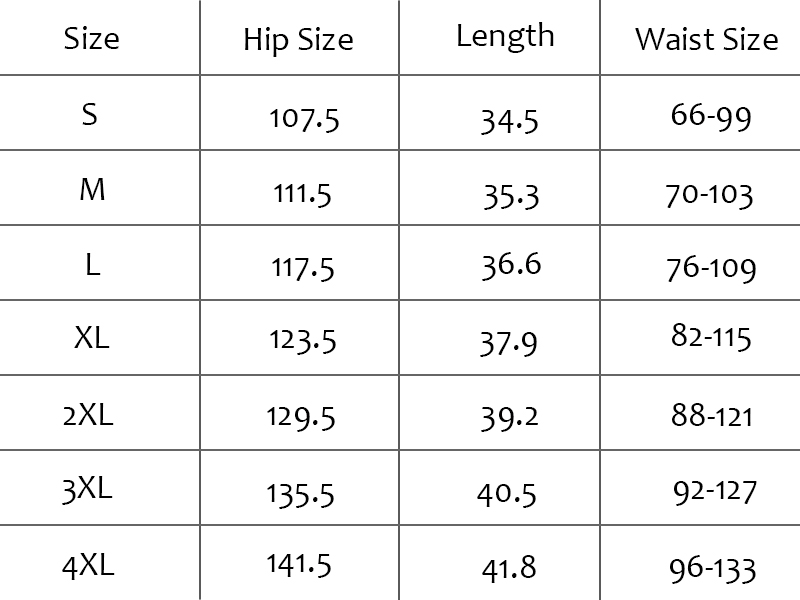
Task: Click the 4XL size row label
Action: (88, 566)
